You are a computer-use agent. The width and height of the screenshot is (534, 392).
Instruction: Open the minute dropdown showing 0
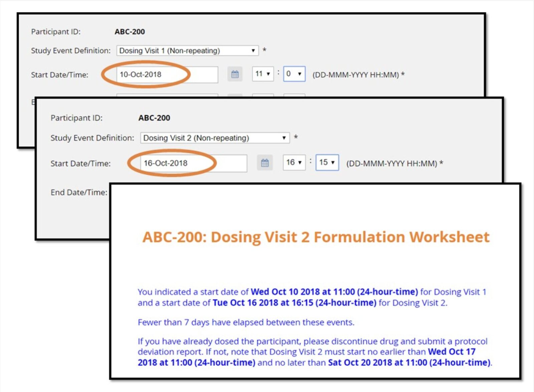tap(294, 74)
